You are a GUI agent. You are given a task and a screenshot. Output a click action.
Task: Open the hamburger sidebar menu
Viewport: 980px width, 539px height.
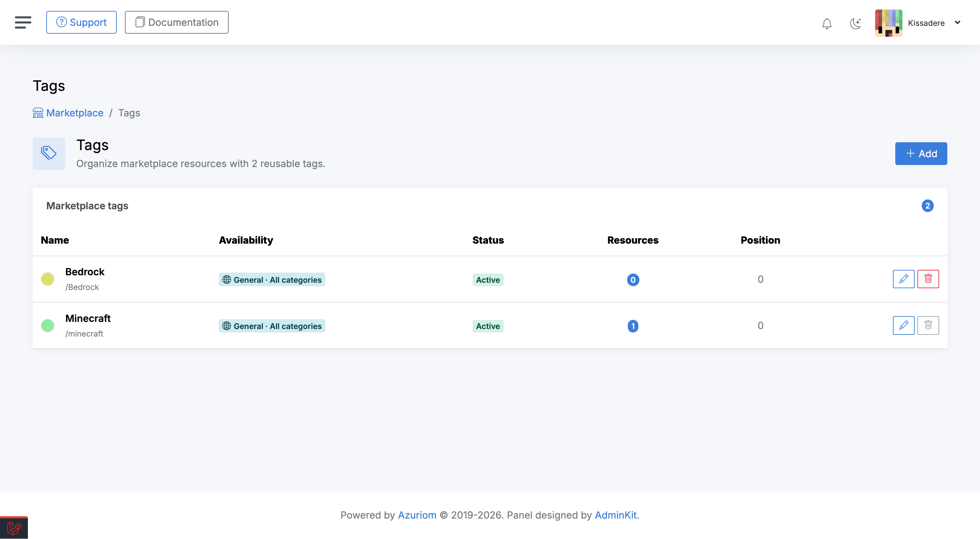coord(23,22)
